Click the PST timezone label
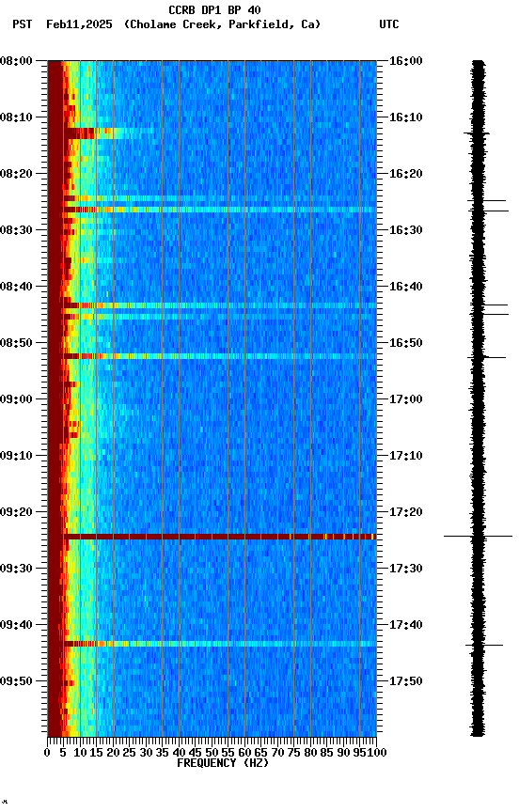 23,24
